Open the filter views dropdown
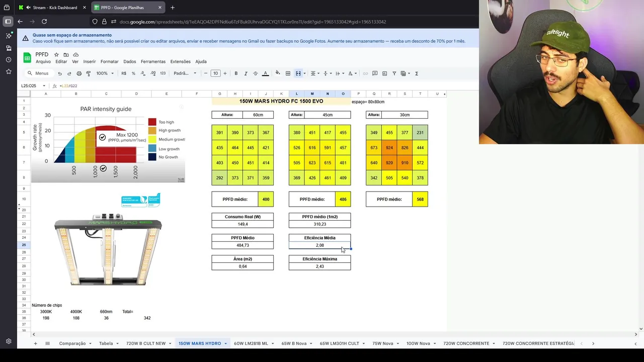Viewport: 644px width, 362px height. click(x=405, y=73)
